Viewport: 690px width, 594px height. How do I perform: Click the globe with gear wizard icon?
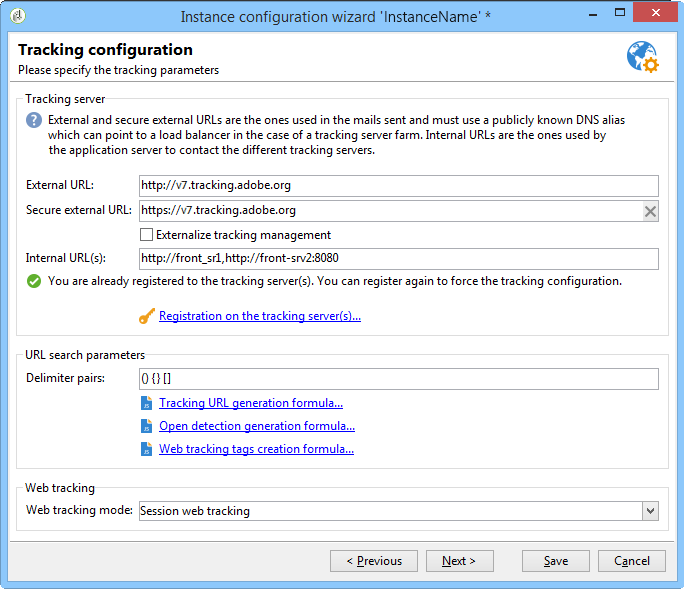[642, 57]
